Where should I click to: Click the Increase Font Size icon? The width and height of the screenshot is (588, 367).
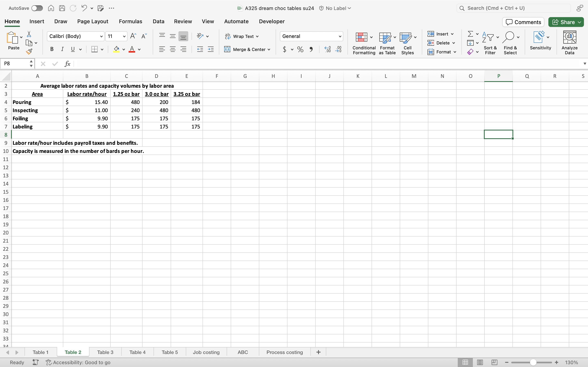133,36
